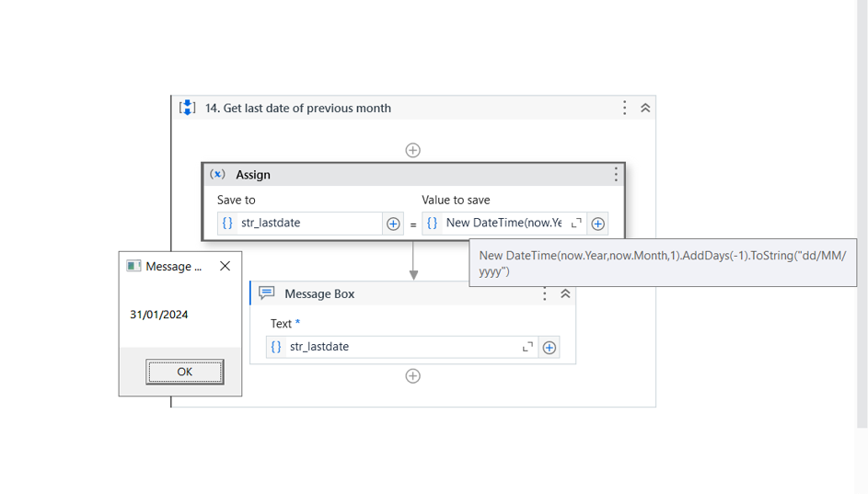This screenshot has height=494, width=868.
Task: Click the sequence icon beside the title
Action: (187, 108)
